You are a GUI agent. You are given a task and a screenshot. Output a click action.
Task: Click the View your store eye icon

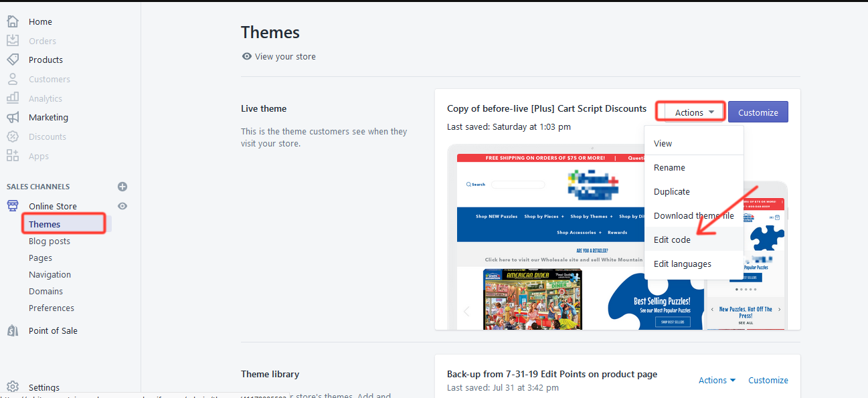click(247, 56)
